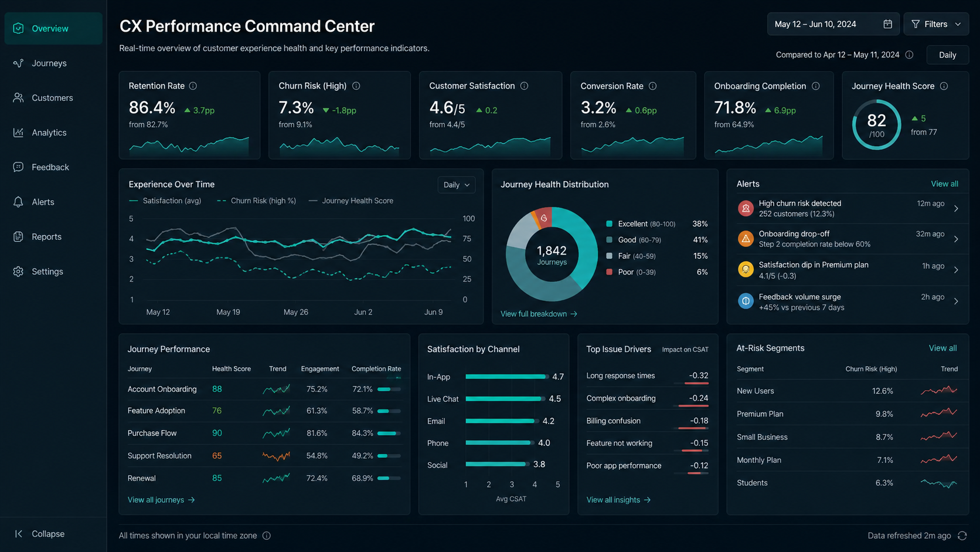Expand the Satisfaction dip in Premium plan chevron
This screenshot has width=980, height=552.
coord(956,270)
